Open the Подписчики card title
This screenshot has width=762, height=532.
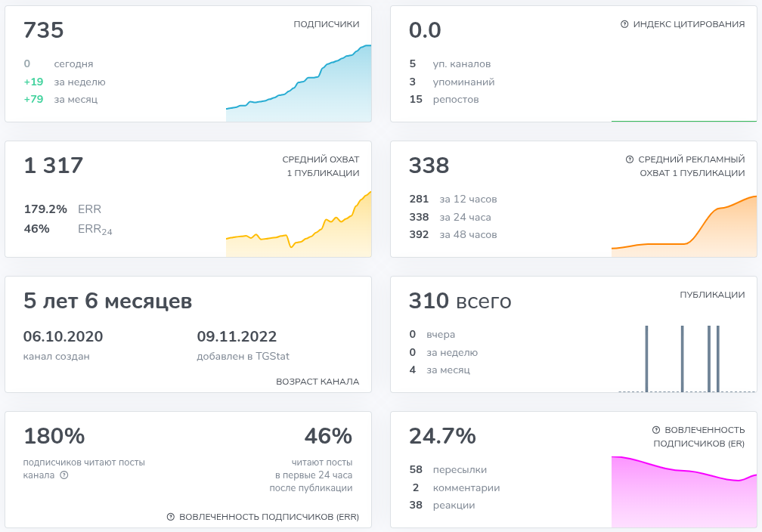pyautogui.click(x=327, y=24)
